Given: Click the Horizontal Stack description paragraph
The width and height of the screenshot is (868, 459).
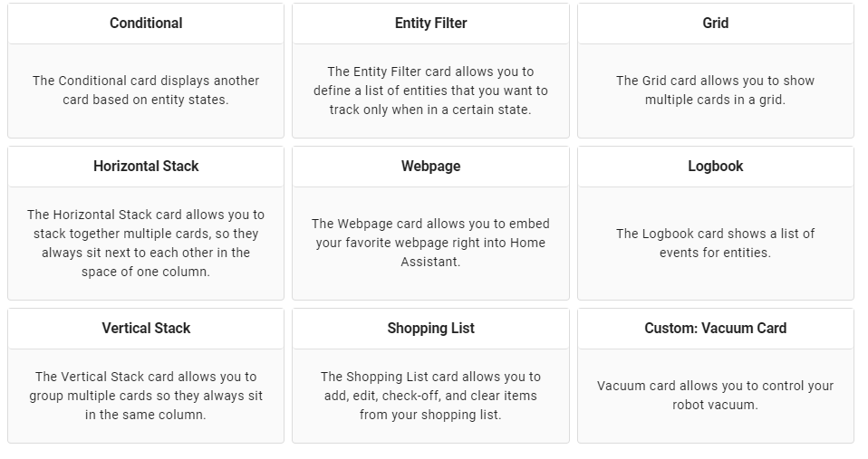Looking at the screenshot, I should point(146,243).
